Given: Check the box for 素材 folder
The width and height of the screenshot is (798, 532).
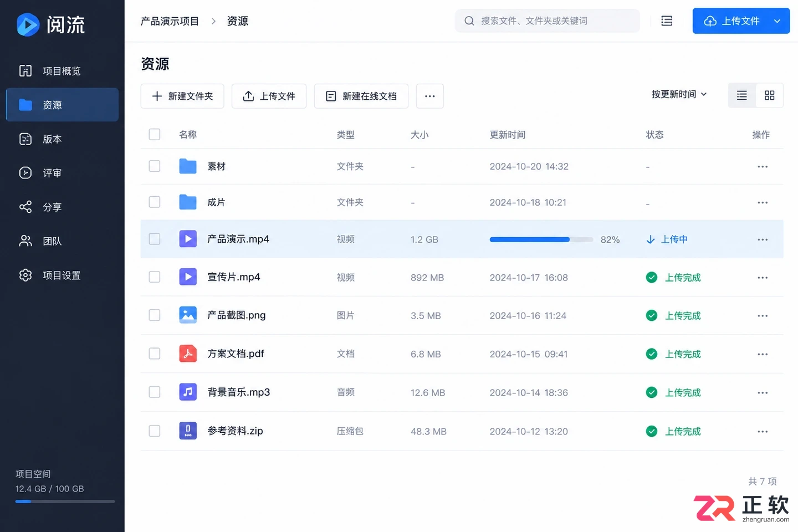Looking at the screenshot, I should click(155, 166).
